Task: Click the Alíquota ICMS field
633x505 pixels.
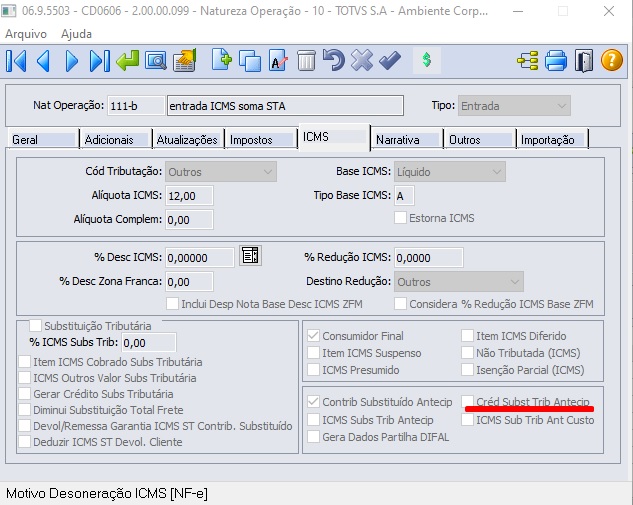Action: pos(189,196)
